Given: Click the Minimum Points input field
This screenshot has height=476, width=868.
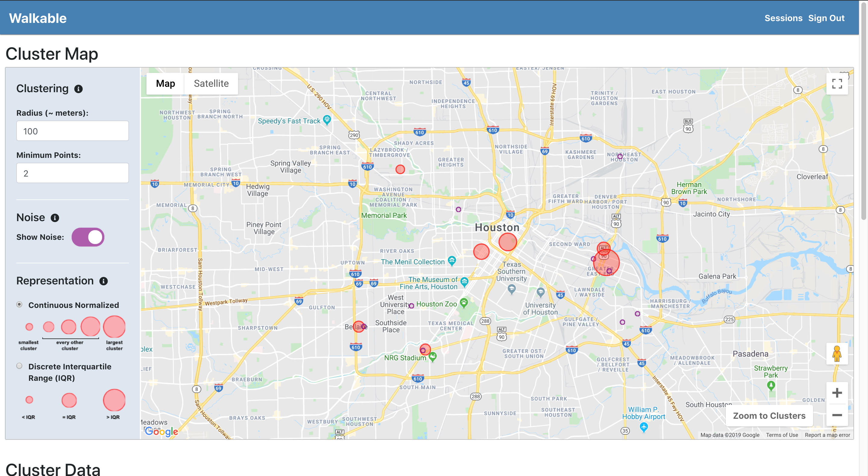Looking at the screenshot, I should (72, 173).
